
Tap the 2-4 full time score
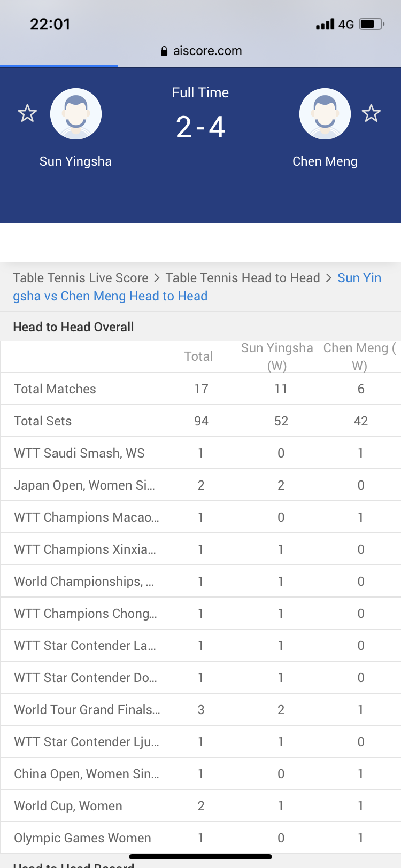(x=200, y=127)
